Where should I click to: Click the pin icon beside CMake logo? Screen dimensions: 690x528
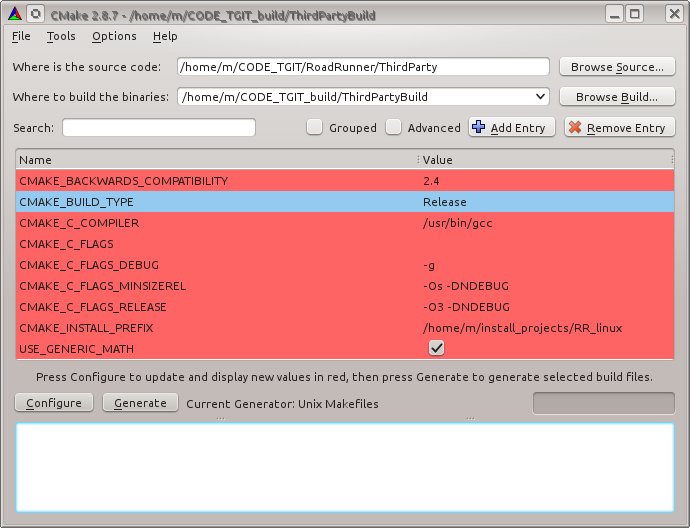coord(36,13)
